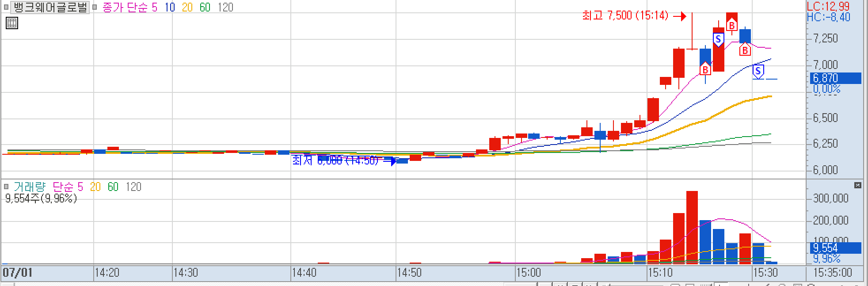Select price moving average period 10
Image resolution: width=868 pixels, height=286 pixels.
point(170,8)
